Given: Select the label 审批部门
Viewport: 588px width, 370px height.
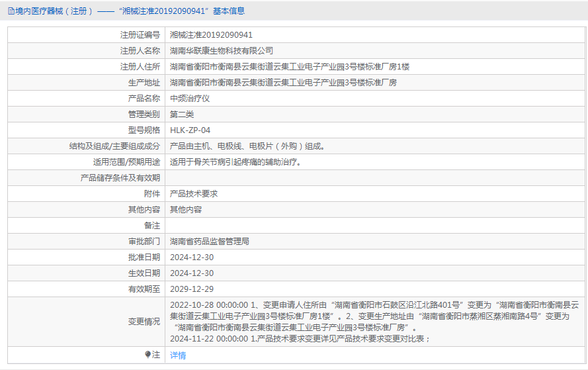Looking at the screenshot, I should coord(144,242).
